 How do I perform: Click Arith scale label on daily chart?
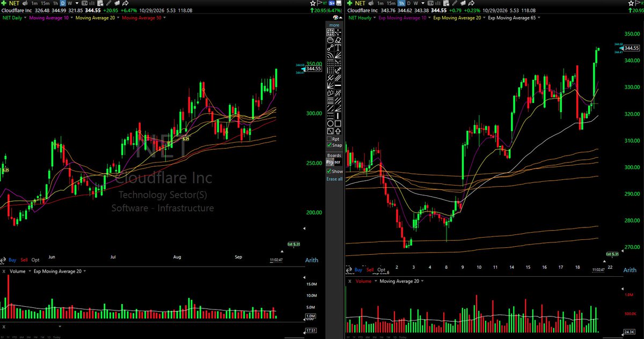pos(312,260)
